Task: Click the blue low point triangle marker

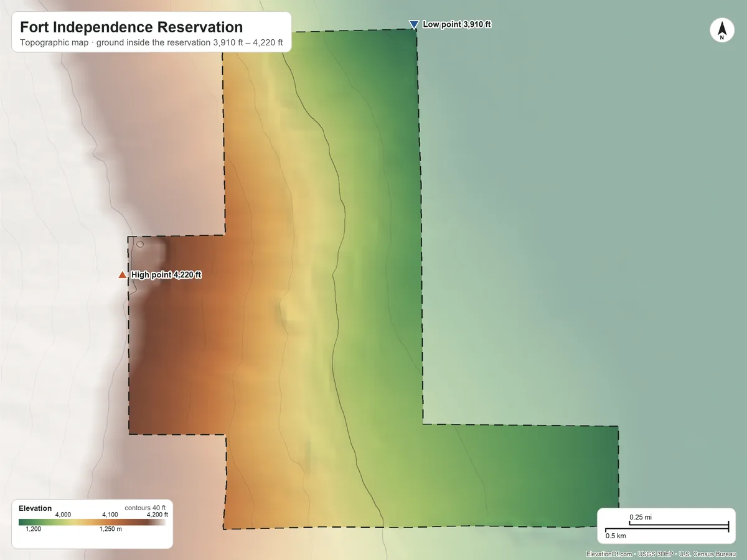Action: (x=413, y=25)
